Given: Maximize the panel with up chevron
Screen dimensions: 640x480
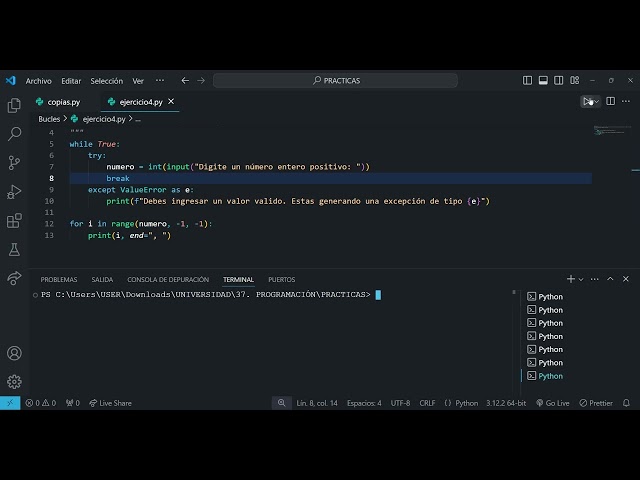Looking at the screenshot, I should (x=610, y=279).
